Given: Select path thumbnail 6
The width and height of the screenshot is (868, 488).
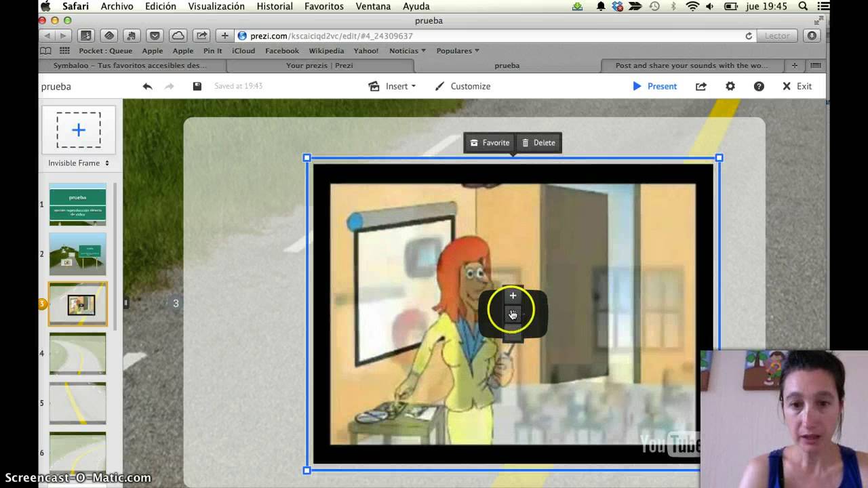Looking at the screenshot, I should point(78,452).
